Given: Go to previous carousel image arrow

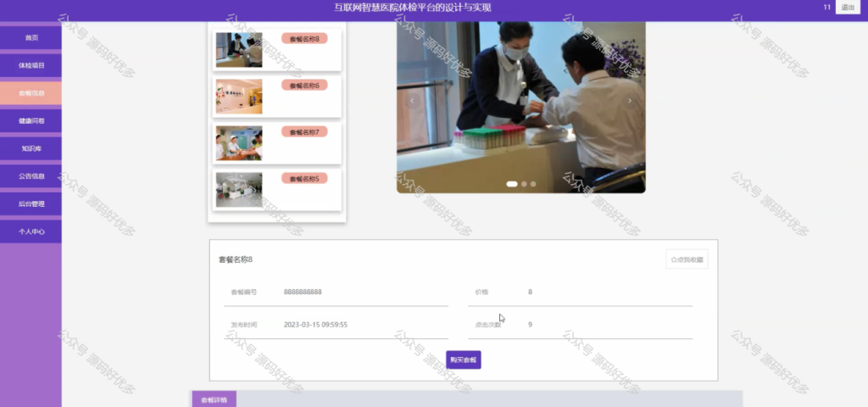Looking at the screenshot, I should (412, 101).
